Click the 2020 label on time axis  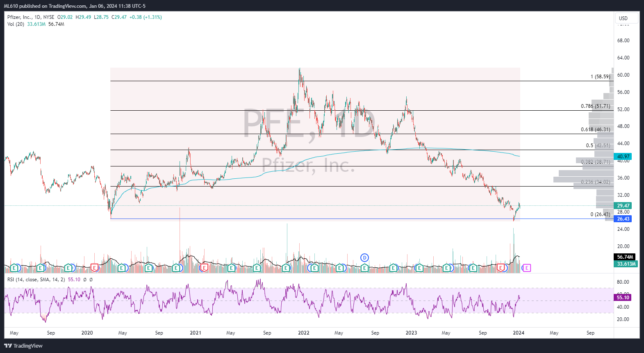pyautogui.click(x=87, y=333)
